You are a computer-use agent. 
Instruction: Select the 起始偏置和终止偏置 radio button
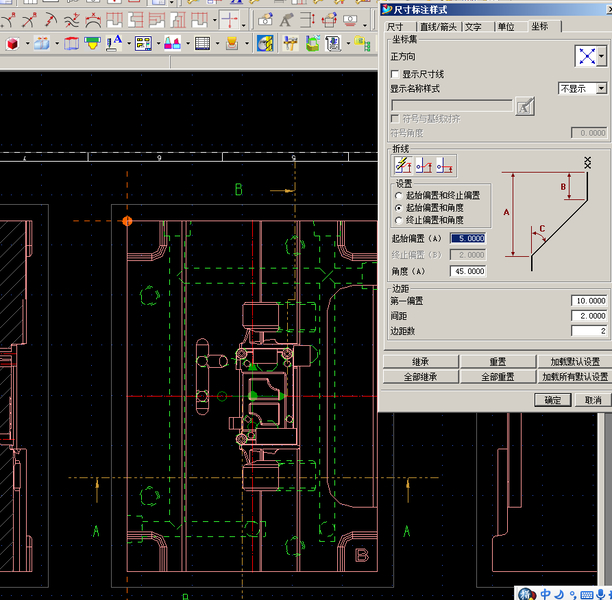[x=399, y=196]
